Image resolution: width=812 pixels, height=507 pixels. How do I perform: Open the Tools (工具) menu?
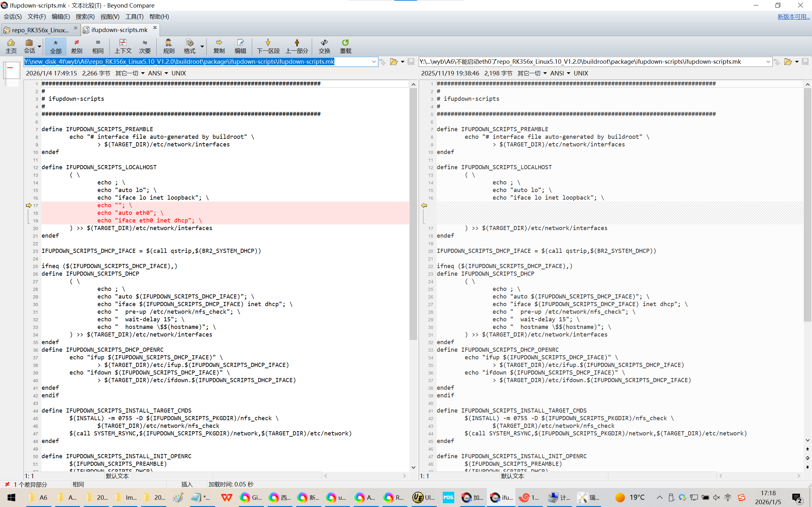pos(134,16)
